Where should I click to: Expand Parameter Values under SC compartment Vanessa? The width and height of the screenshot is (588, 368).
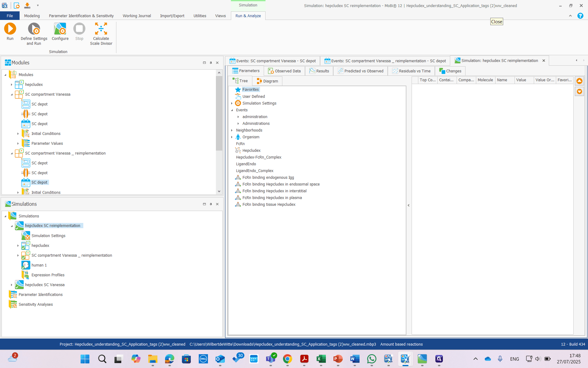18,144
